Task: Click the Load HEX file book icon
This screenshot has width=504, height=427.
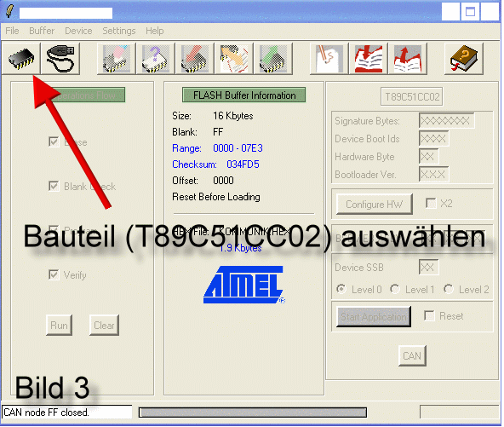Action: [369, 59]
